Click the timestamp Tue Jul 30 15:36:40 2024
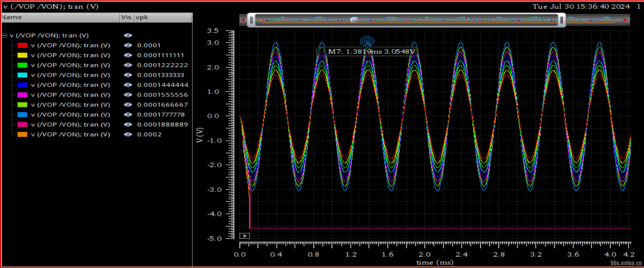The width and height of the screenshot is (644, 268). click(582, 6)
